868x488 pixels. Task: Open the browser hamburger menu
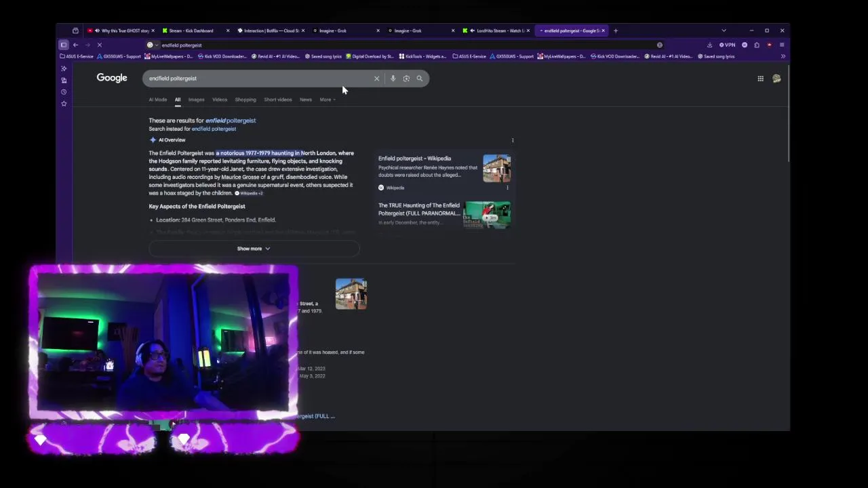pos(782,45)
